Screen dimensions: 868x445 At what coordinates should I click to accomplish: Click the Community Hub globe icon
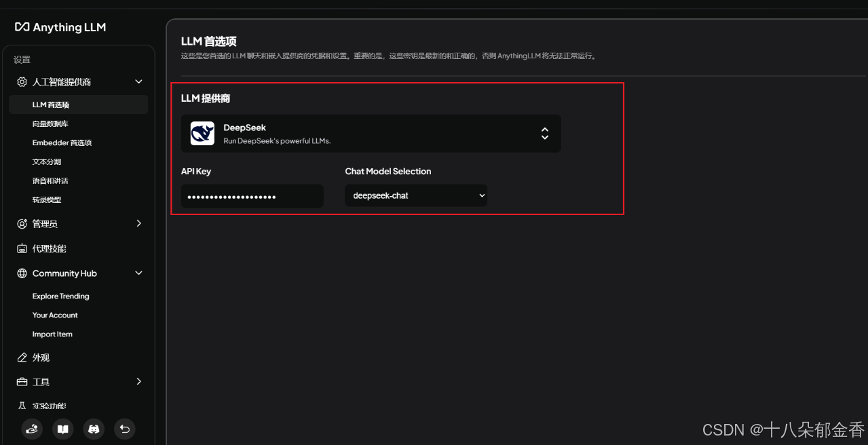(x=21, y=273)
